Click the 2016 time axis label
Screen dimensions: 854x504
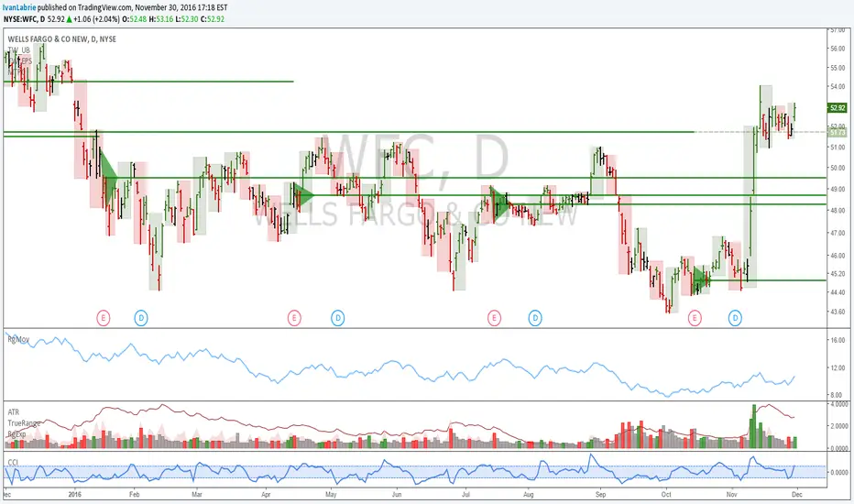click(x=74, y=495)
